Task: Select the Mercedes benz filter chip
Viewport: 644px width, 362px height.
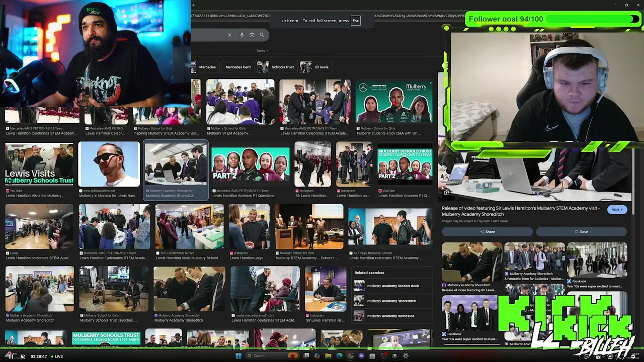Action: (x=238, y=67)
